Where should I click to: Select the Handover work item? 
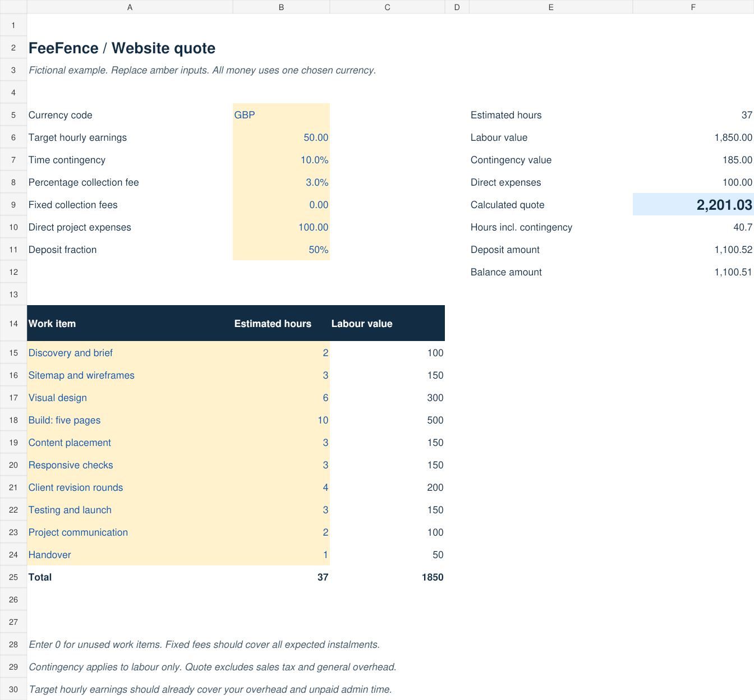130,555
